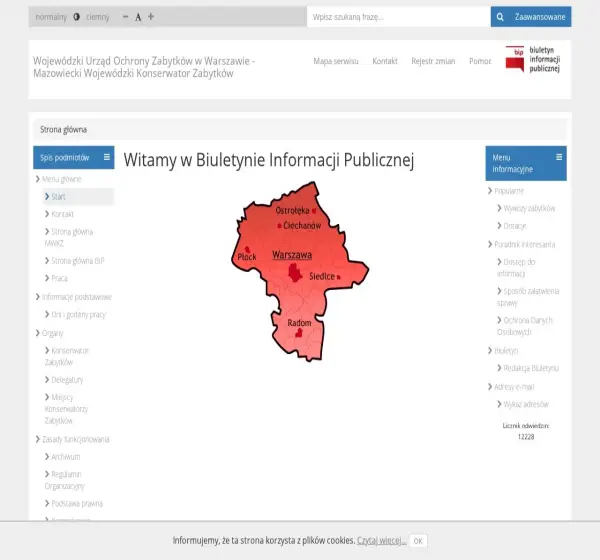
Task: Open Miejscy Konserwatorzy Zabytków item
Action: point(66,409)
